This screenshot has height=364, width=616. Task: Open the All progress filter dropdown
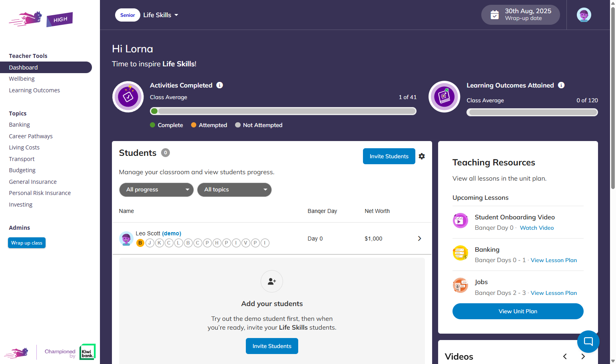156,190
